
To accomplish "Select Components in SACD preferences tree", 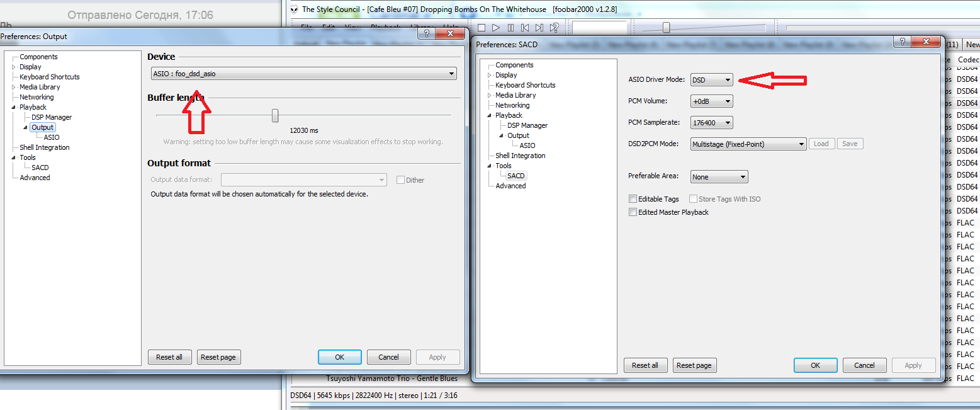I will [x=514, y=65].
